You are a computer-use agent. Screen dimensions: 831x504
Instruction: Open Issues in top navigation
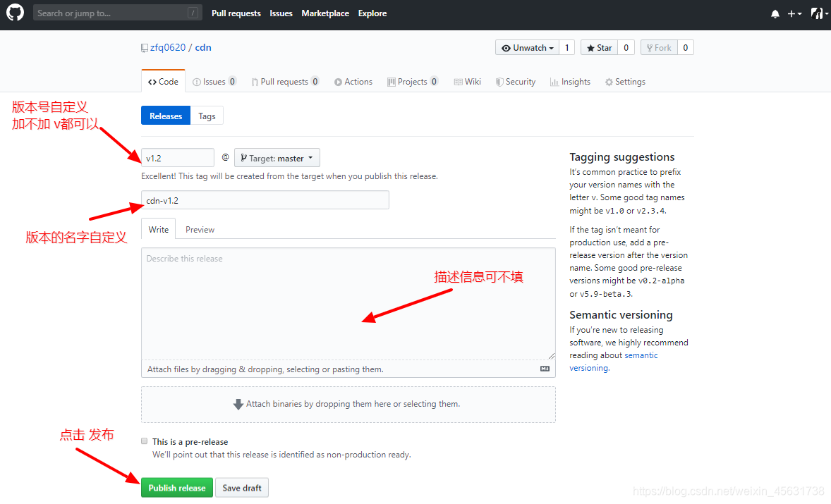(x=281, y=13)
